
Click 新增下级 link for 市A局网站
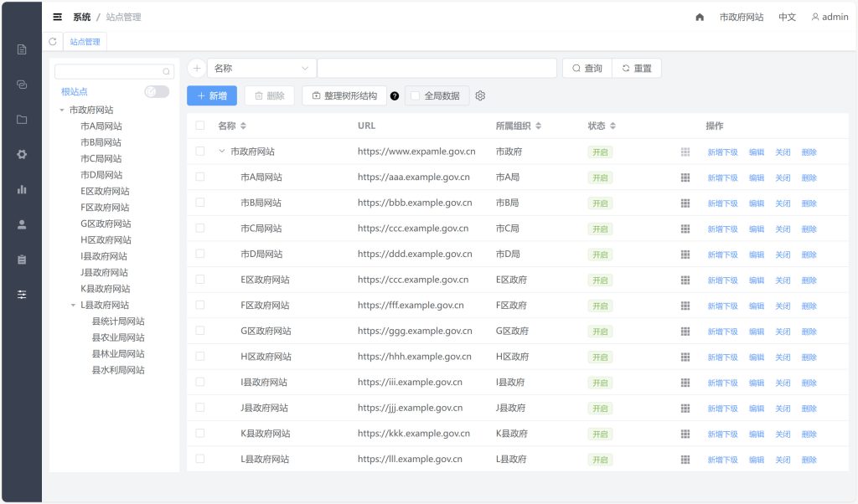tap(722, 177)
